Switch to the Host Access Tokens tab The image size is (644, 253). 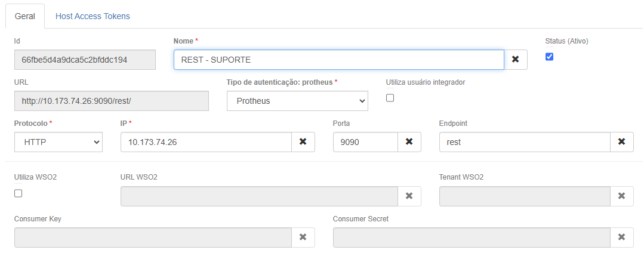(93, 16)
